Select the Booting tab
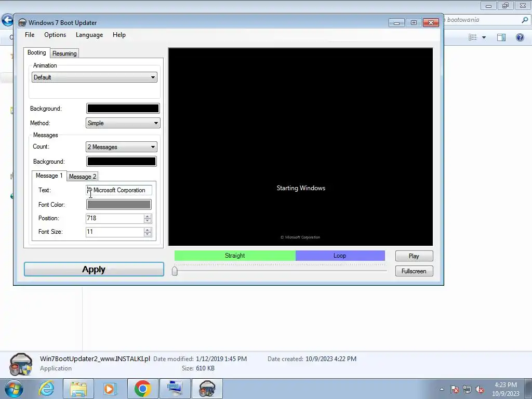This screenshot has height=399, width=532. [x=37, y=52]
